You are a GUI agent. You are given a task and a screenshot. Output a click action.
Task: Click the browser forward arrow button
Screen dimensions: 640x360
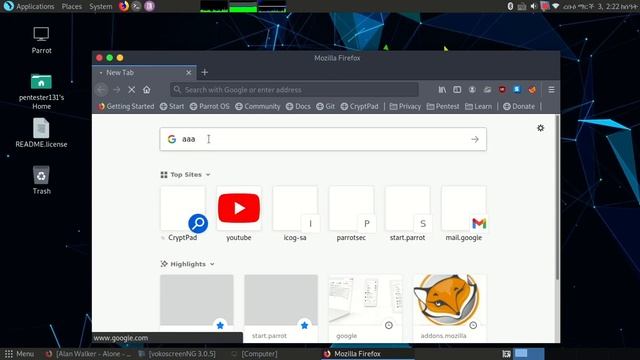117,89
